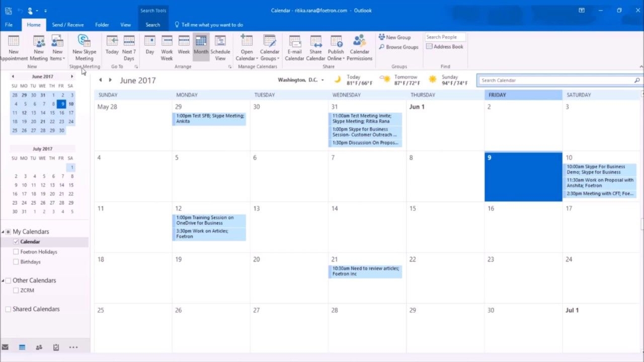Click Browse Groups button
Viewport: 644px width, 362px height.
click(x=398, y=47)
